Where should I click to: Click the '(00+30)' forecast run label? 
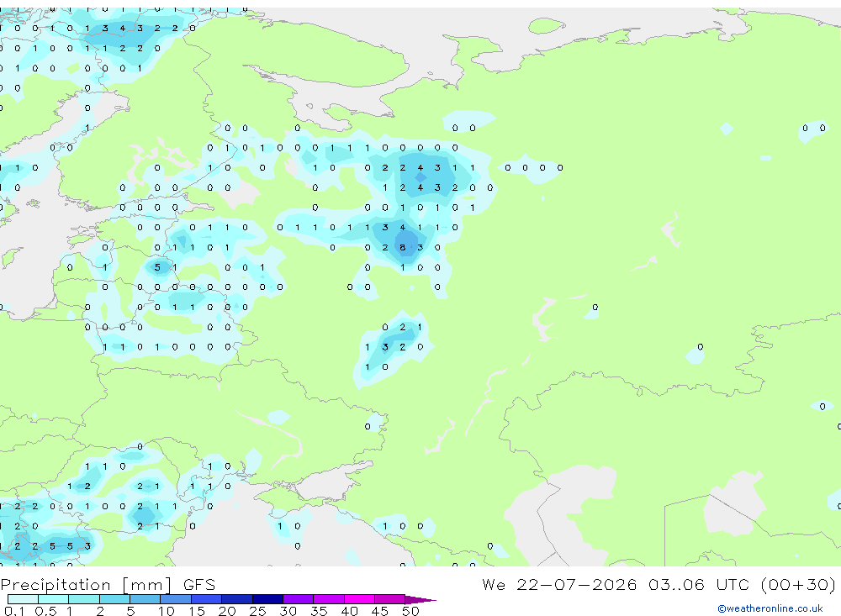coord(798,584)
